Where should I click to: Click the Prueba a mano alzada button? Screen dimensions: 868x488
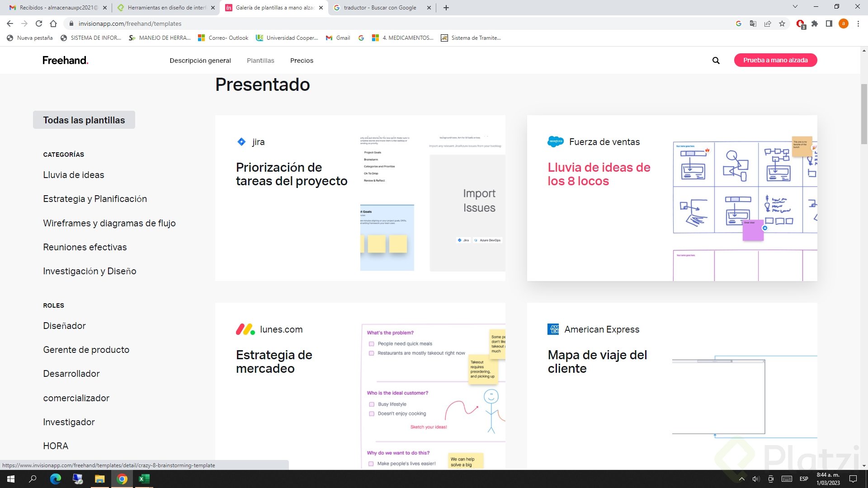775,60
